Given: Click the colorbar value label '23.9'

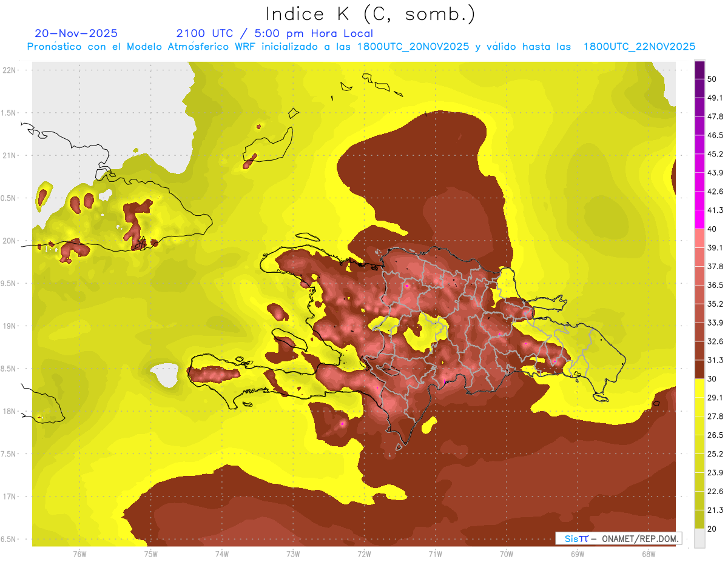Looking at the screenshot, I should point(715,473).
